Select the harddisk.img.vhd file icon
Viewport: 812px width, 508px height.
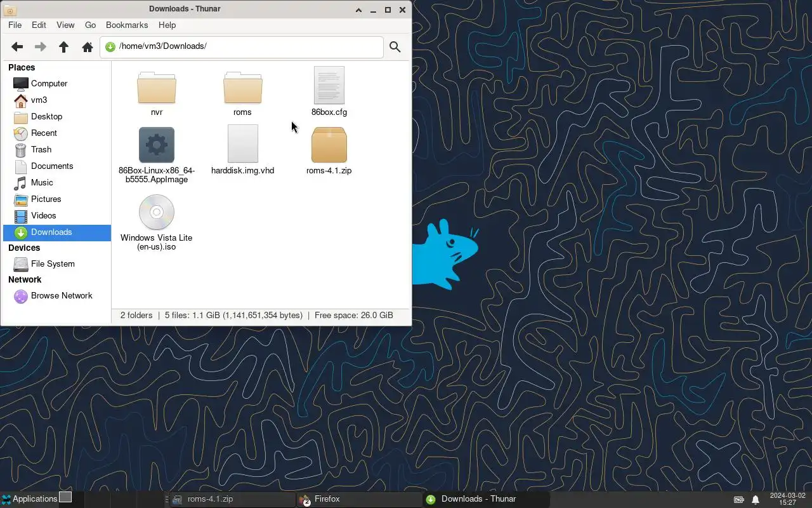coord(243,144)
